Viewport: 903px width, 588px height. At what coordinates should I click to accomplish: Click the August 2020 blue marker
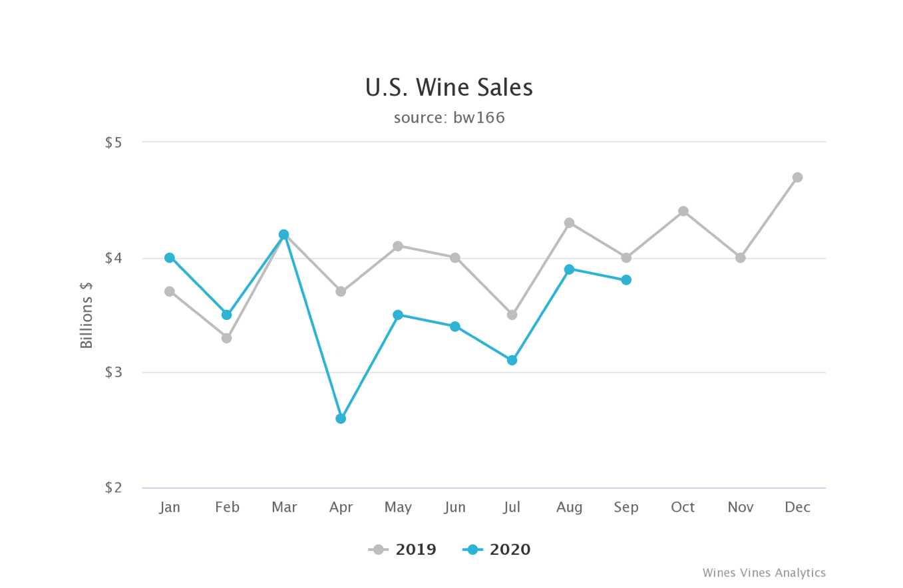coord(569,269)
